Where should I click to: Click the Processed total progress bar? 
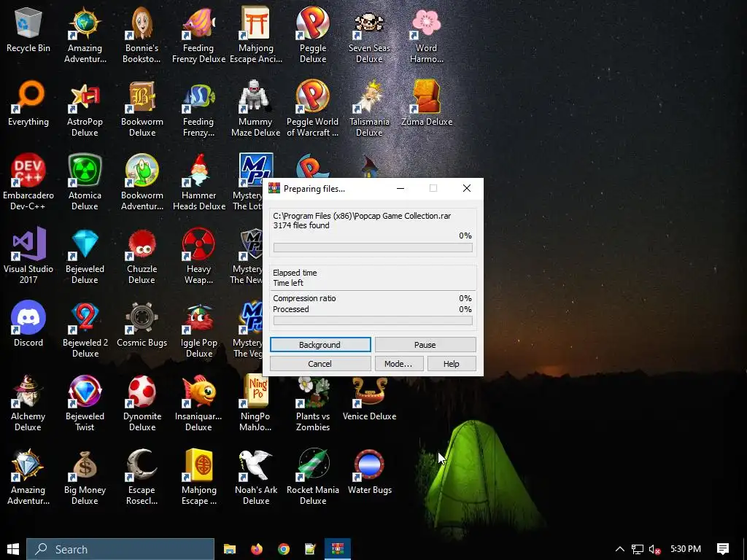[373, 321]
